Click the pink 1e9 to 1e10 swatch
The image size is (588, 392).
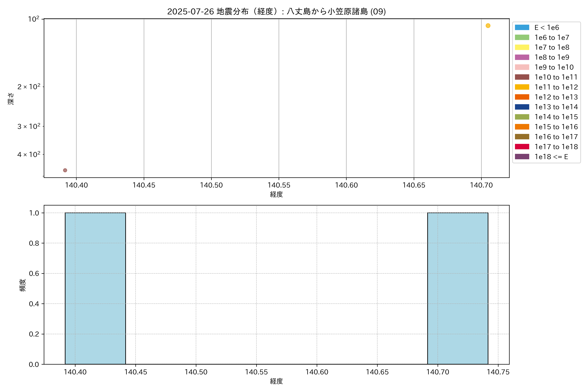(x=522, y=67)
